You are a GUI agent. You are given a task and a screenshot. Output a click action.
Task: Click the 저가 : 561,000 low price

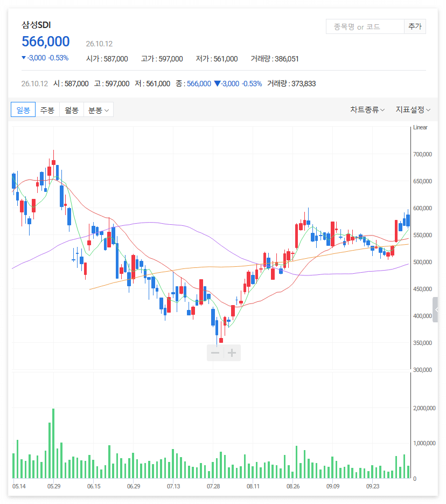217,59
